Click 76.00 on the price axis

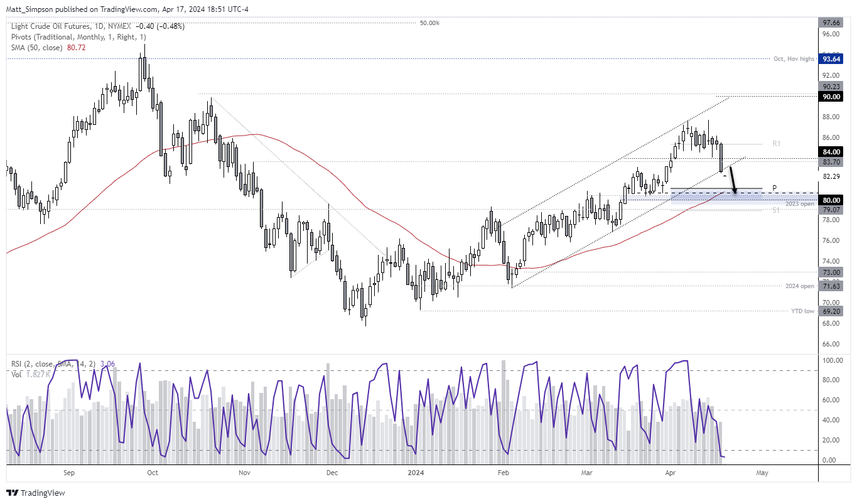831,240
